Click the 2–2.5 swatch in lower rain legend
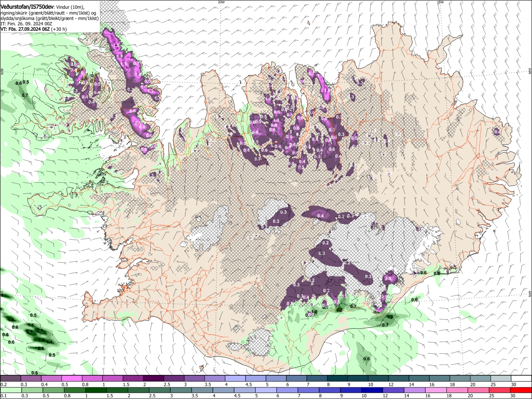 (x=138, y=390)
